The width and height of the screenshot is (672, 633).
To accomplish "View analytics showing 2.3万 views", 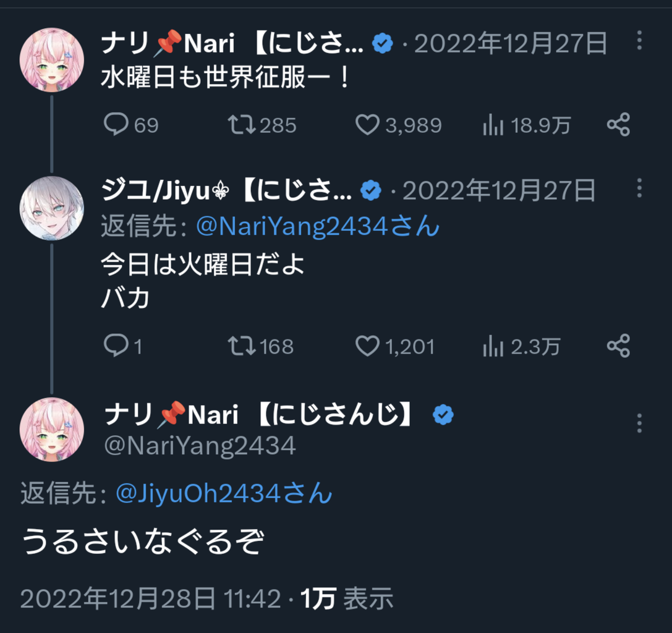I will pyautogui.click(x=522, y=346).
